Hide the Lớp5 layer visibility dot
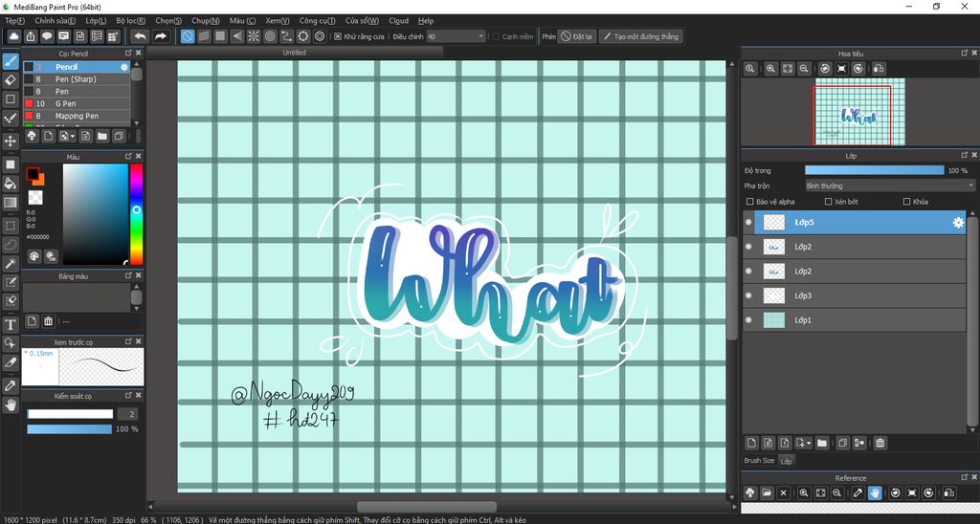 748,223
